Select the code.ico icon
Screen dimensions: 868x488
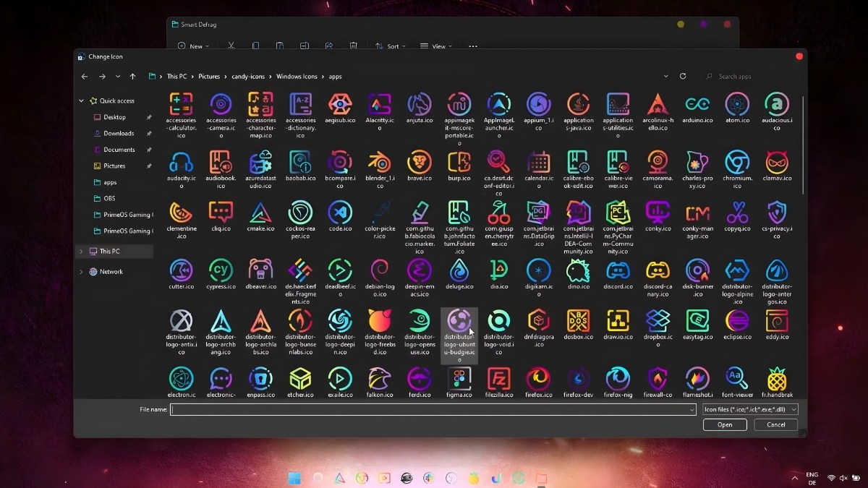340,217
